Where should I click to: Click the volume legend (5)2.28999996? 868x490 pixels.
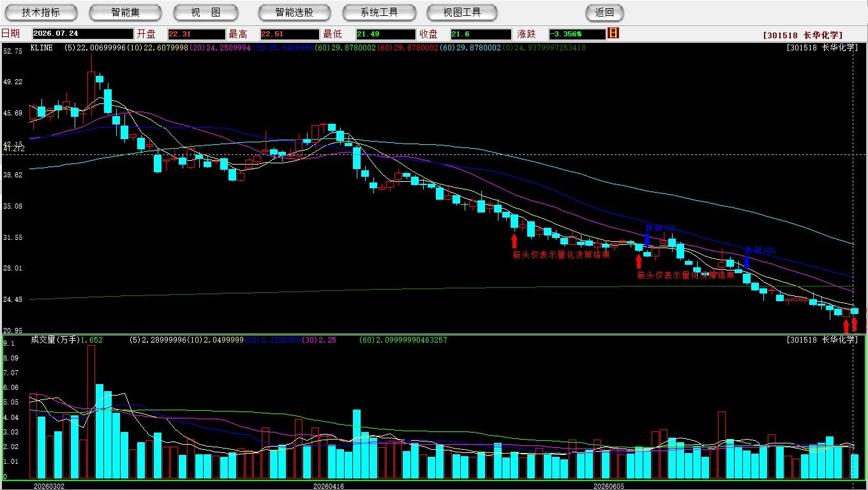coord(160,340)
